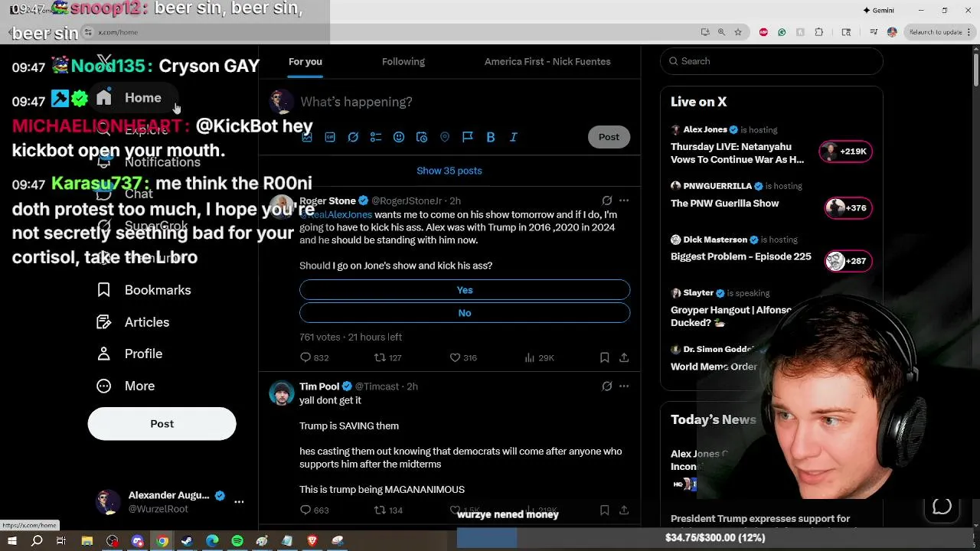
Task: Open the floating messages chat icon
Action: [x=942, y=507]
